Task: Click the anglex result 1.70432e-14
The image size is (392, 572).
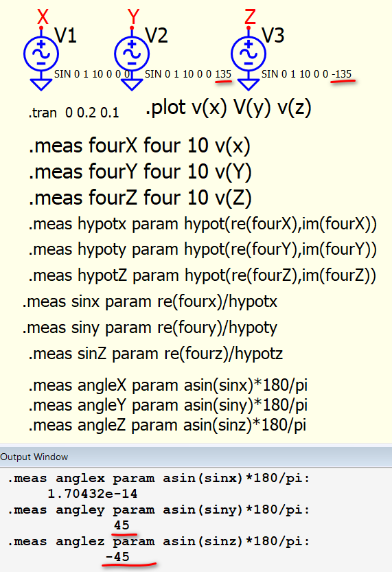Action: pyautogui.click(x=93, y=494)
